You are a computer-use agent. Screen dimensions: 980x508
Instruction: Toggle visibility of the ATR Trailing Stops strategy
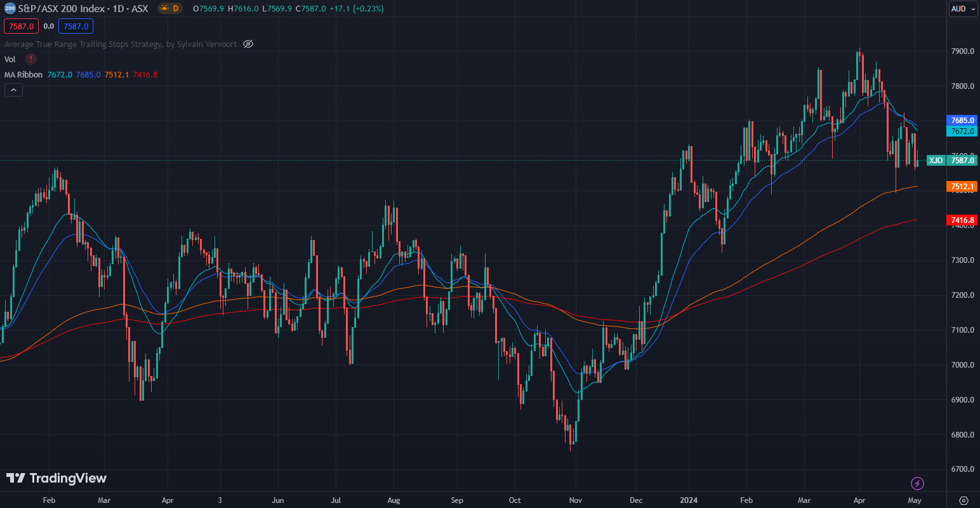click(x=248, y=44)
